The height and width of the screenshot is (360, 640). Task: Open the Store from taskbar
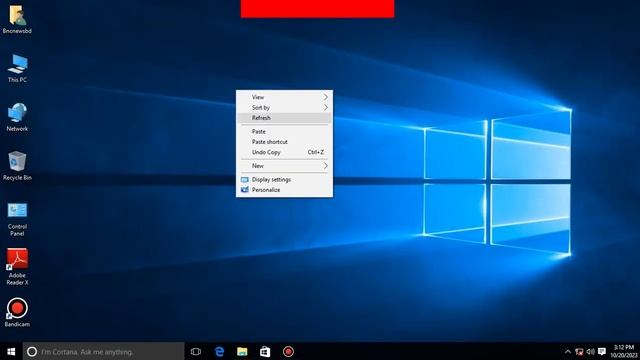(265, 351)
